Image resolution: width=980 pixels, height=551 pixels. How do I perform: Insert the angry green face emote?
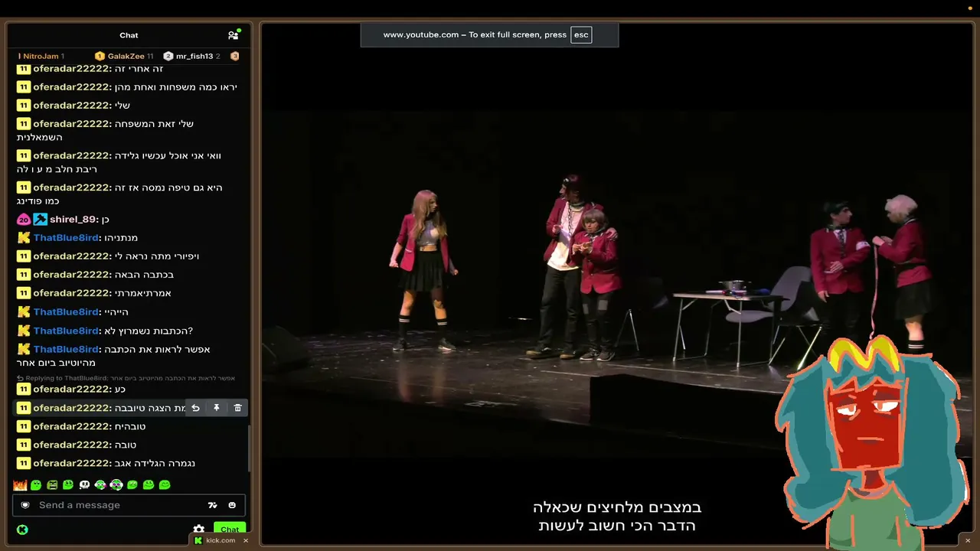pos(52,484)
